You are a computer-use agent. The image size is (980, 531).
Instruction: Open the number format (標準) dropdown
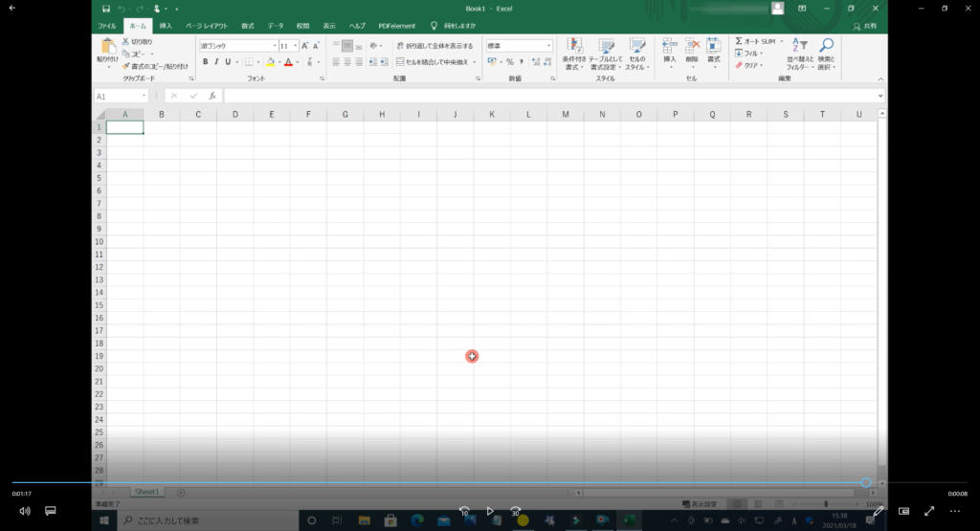[548, 46]
